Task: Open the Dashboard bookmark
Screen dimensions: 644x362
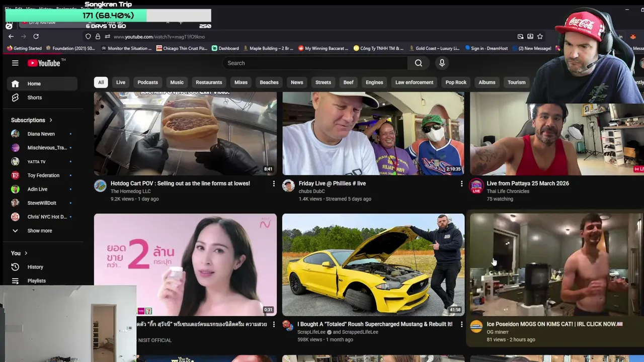Action: (225, 48)
